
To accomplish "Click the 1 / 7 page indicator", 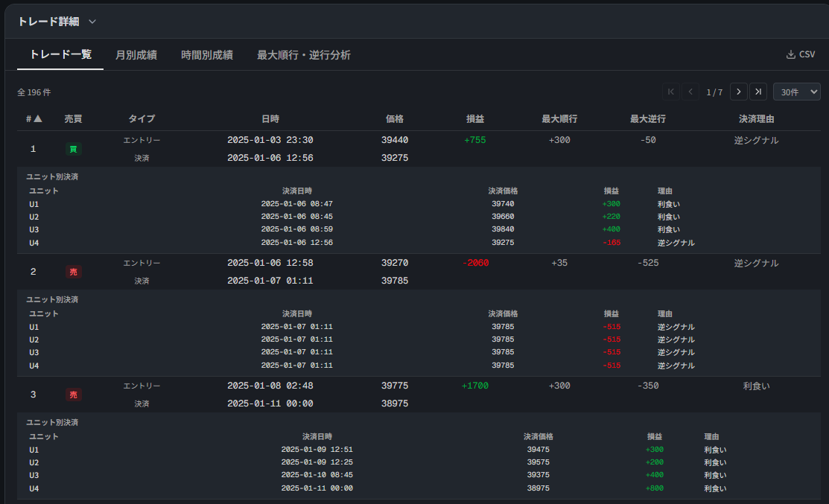I will click(x=714, y=92).
